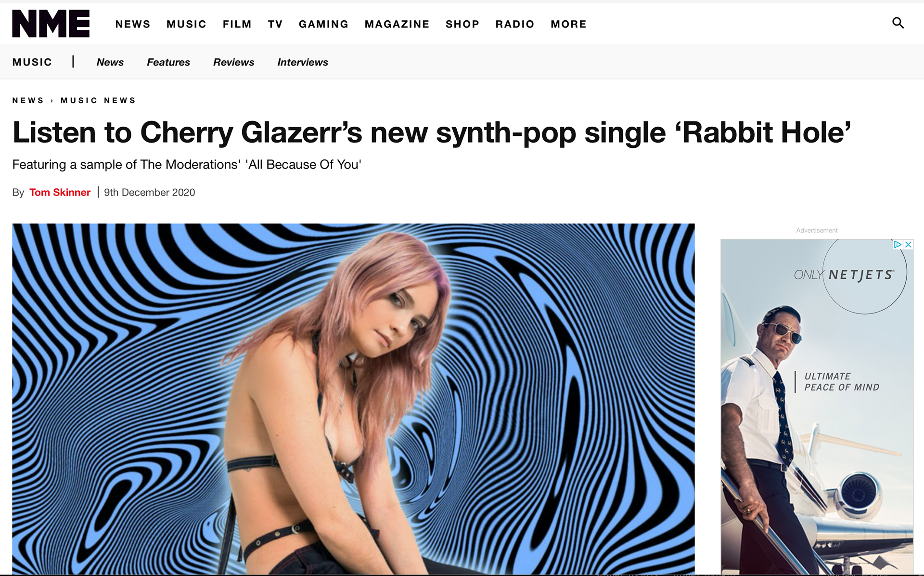Visit the SHOP link
Image resolution: width=924 pixels, height=576 pixels.
click(462, 24)
